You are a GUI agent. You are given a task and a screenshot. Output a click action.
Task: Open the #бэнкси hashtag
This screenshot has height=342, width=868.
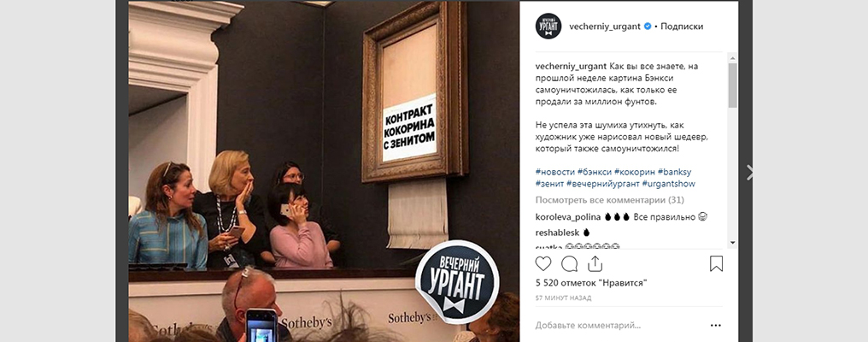(x=600, y=172)
